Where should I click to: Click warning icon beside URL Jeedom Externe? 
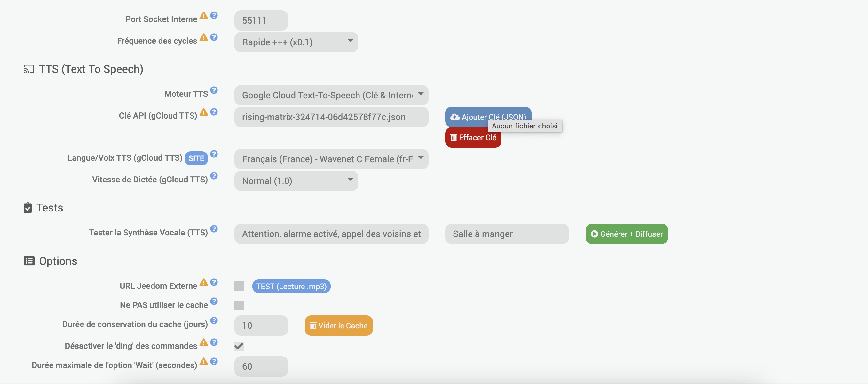click(203, 282)
